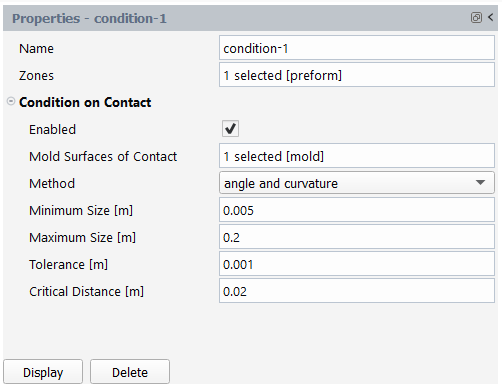Viewport: 502px width, 386px height.
Task: Open Zones selection showing preform
Action: 357,75
